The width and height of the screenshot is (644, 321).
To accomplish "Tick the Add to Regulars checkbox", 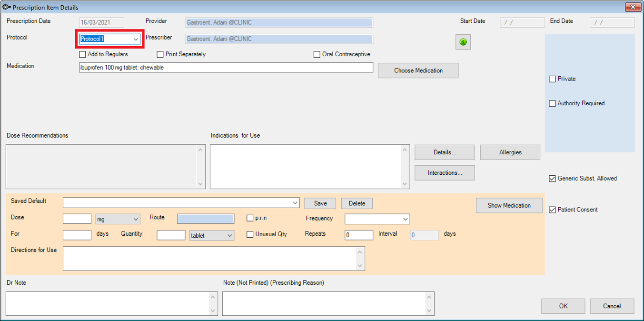I will click(x=83, y=54).
